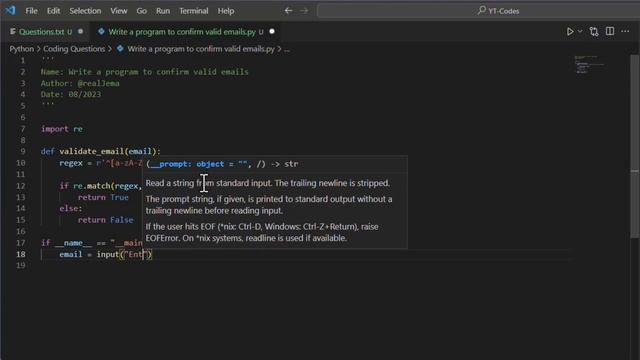Click the 'import re' code line
640x360 pixels.
[62, 129]
